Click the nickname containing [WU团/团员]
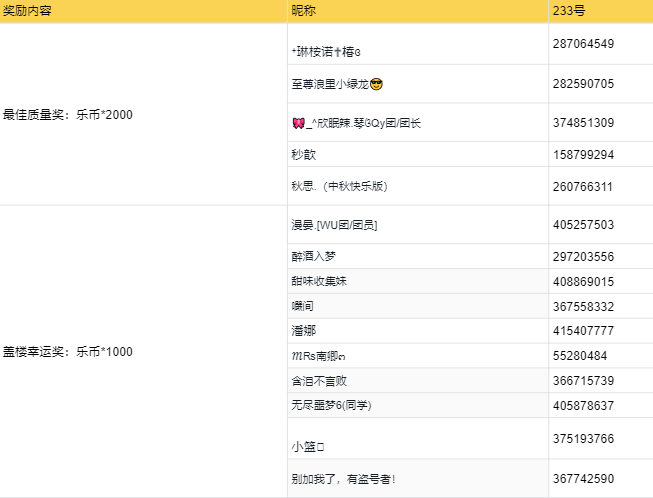This screenshot has width=653, height=498. tap(334, 225)
